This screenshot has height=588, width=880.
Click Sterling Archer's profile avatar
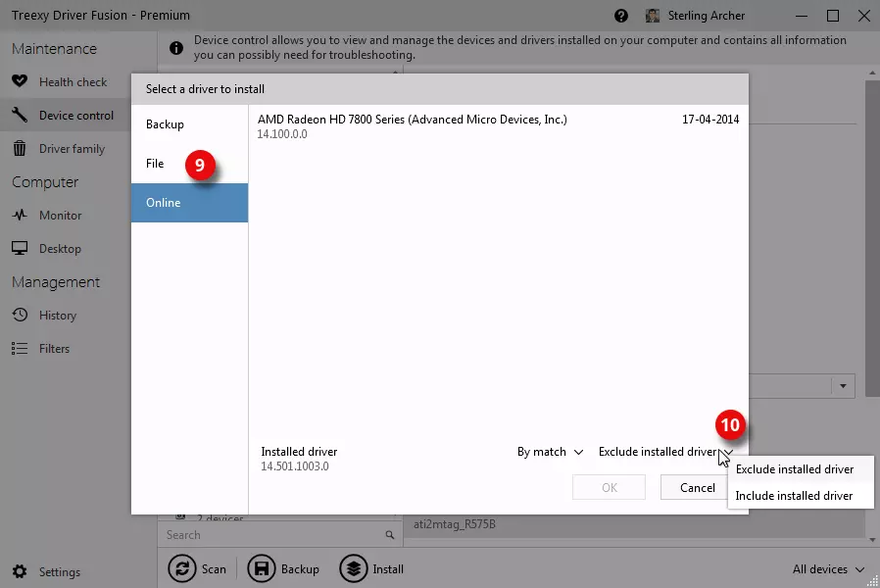coord(652,16)
